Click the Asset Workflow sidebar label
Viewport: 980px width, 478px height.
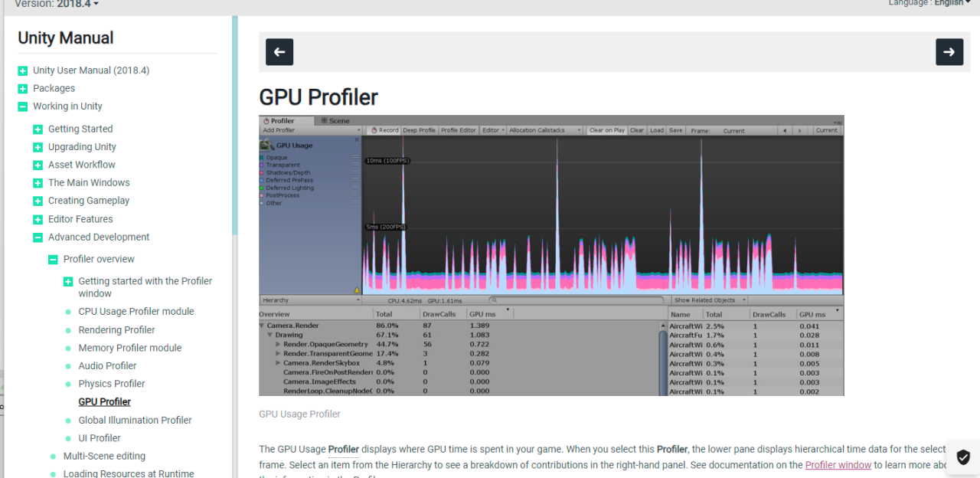coord(82,165)
